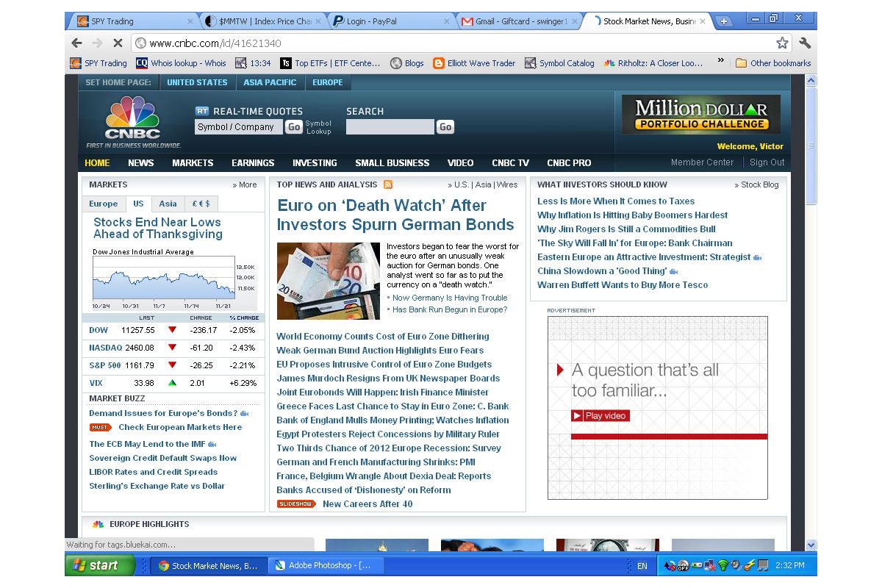Open the MARKETS navigation menu item

pos(193,162)
